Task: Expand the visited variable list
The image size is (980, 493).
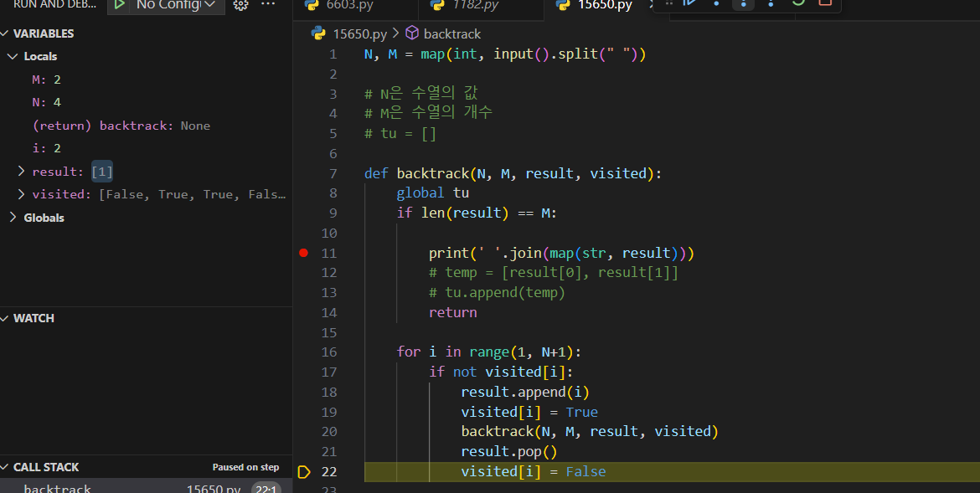Action: pos(21,194)
